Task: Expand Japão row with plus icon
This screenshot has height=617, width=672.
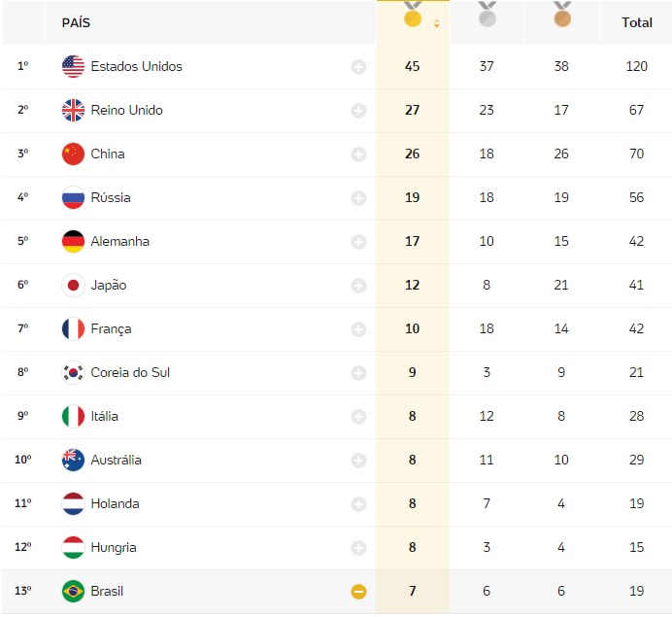Action: 358,286
